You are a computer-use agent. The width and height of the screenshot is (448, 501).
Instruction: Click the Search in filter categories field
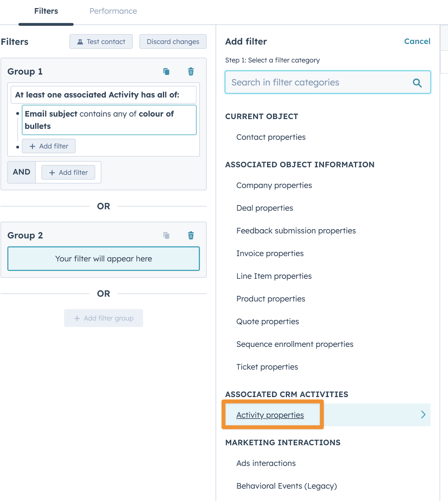click(313, 82)
